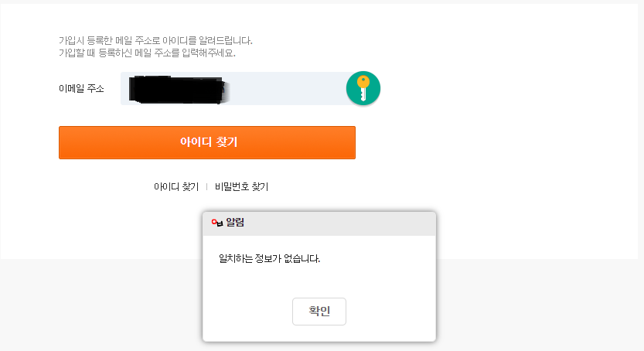Viewport: 644px width, 351px height.
Task: Open the 아이디 찾기 text link
Action: click(176, 186)
